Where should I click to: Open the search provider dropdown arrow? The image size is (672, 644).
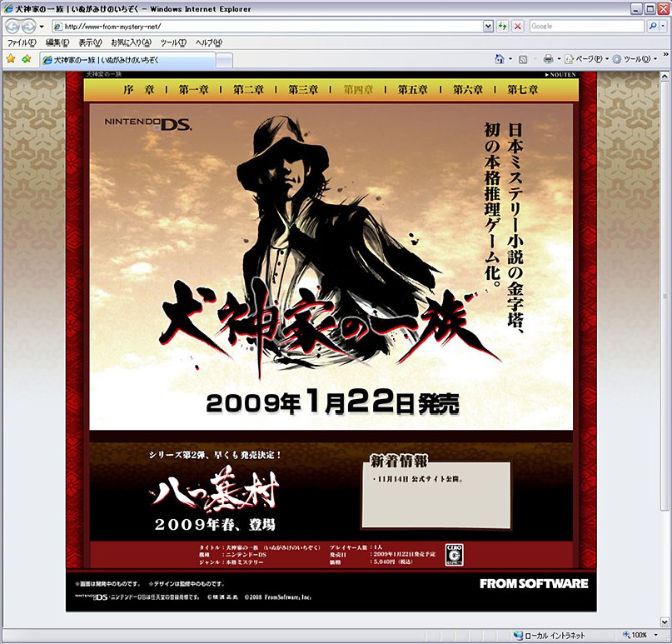pyautogui.click(x=664, y=27)
